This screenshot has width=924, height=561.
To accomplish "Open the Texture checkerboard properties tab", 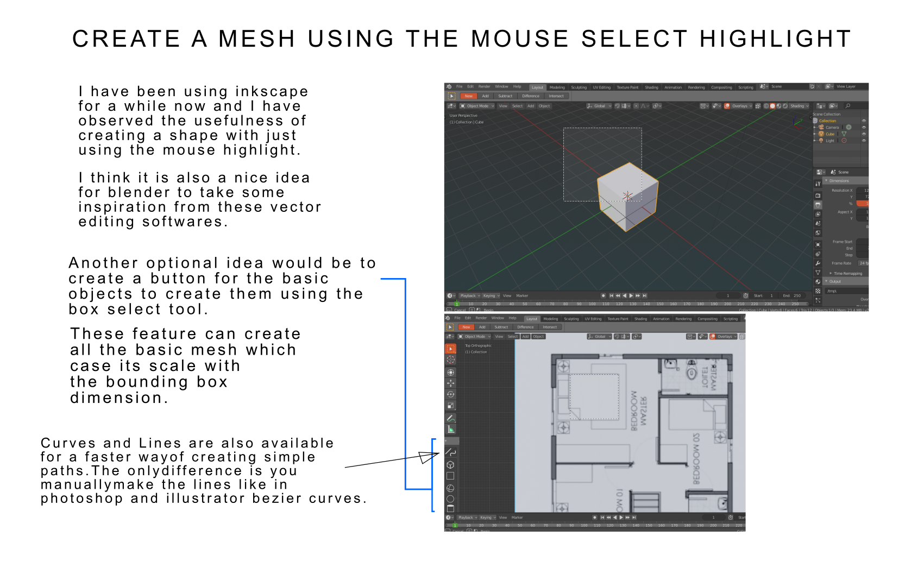I will tap(818, 291).
